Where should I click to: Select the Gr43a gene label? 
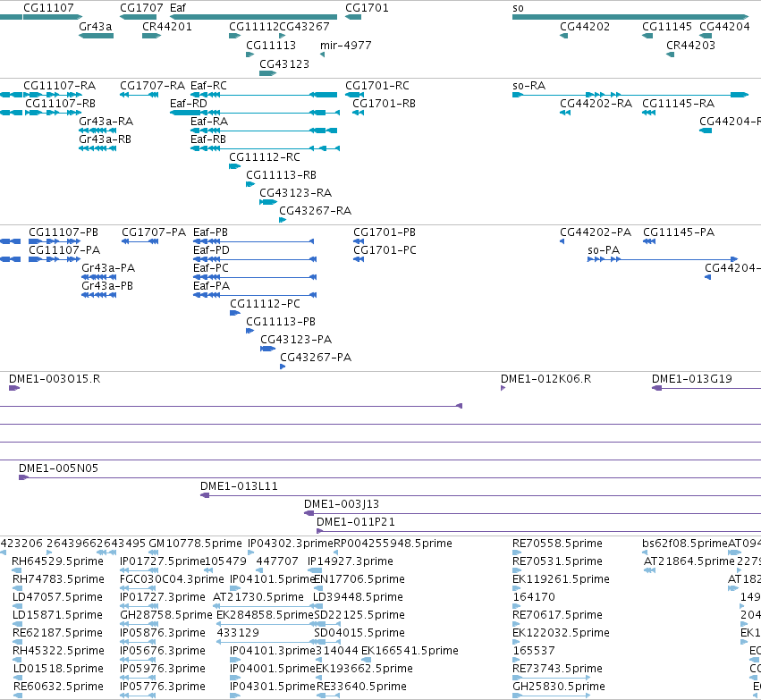[95, 26]
